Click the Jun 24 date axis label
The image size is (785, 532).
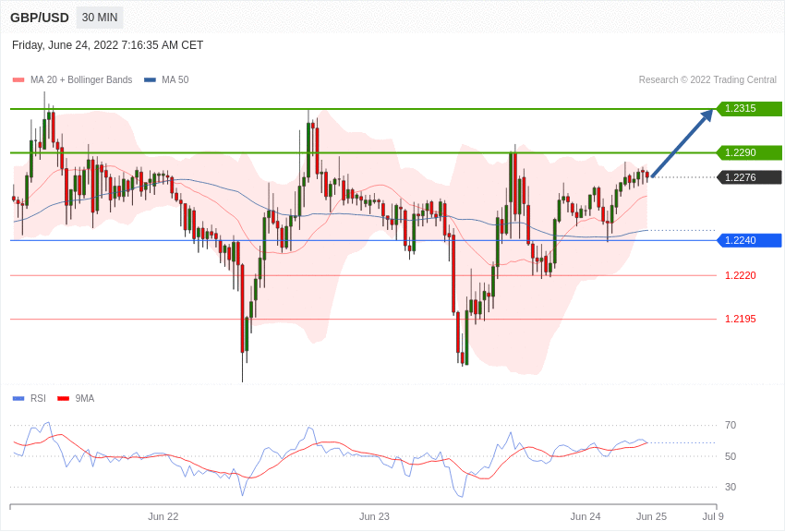[x=586, y=516]
